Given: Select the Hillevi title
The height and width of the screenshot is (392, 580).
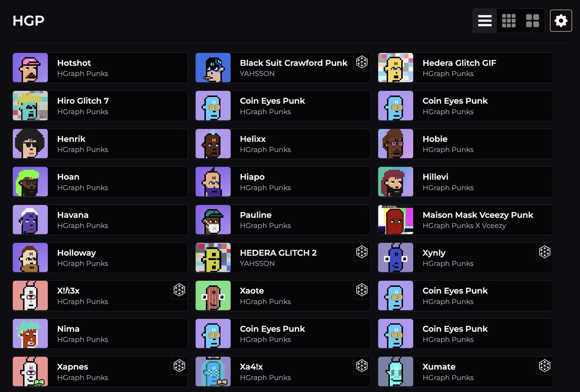Looking at the screenshot, I should tap(435, 177).
